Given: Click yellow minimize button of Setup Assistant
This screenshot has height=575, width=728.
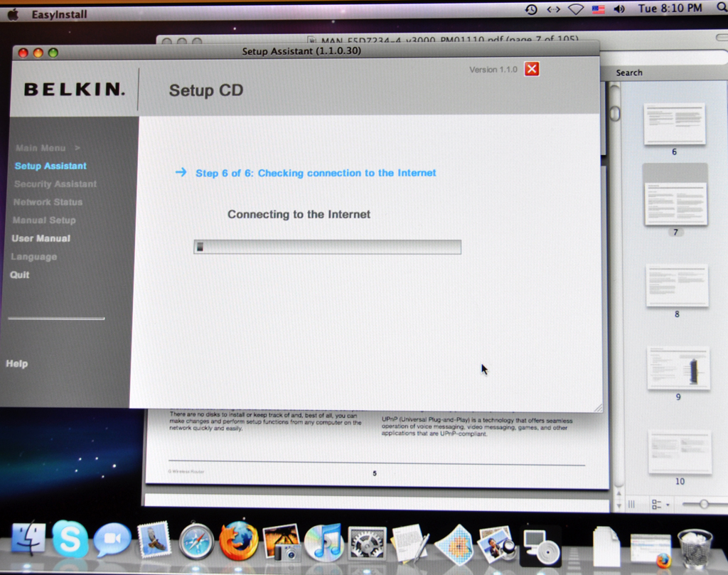Looking at the screenshot, I should 38,53.
